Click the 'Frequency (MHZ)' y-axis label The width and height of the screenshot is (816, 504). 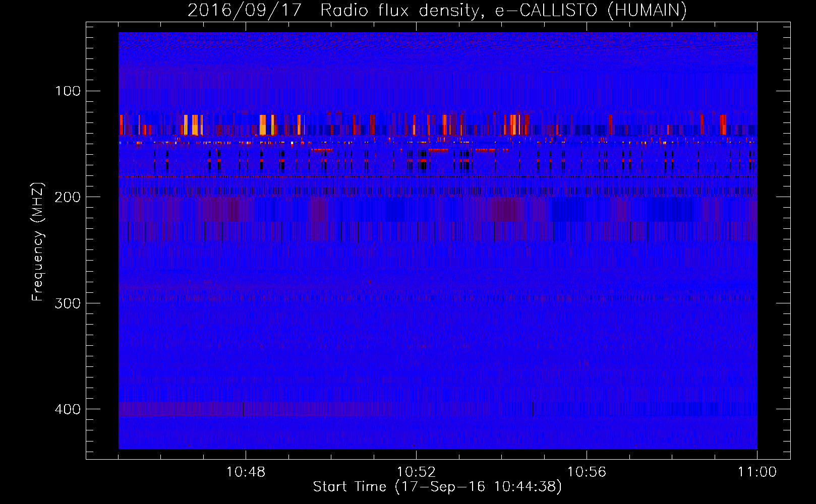point(38,242)
